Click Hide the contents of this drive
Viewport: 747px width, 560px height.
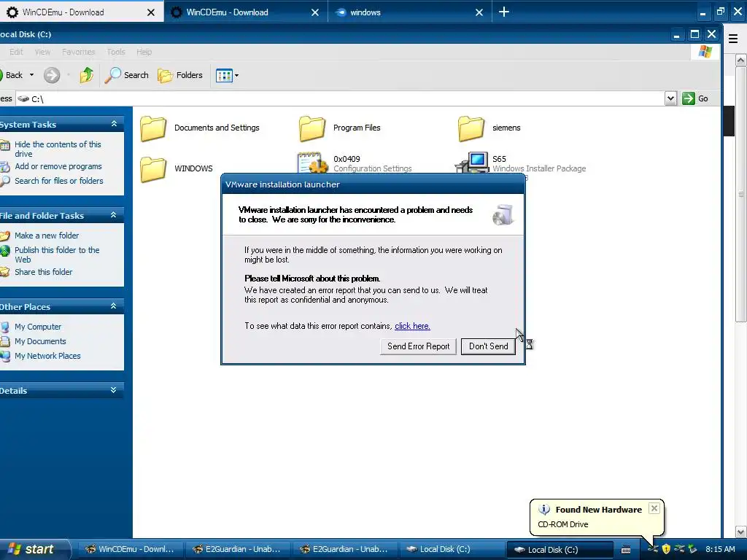pos(58,149)
